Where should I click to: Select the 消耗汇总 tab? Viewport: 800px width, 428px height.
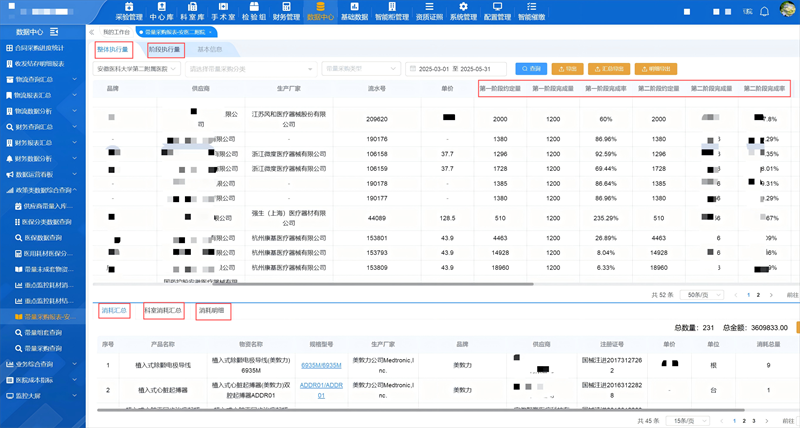(114, 310)
